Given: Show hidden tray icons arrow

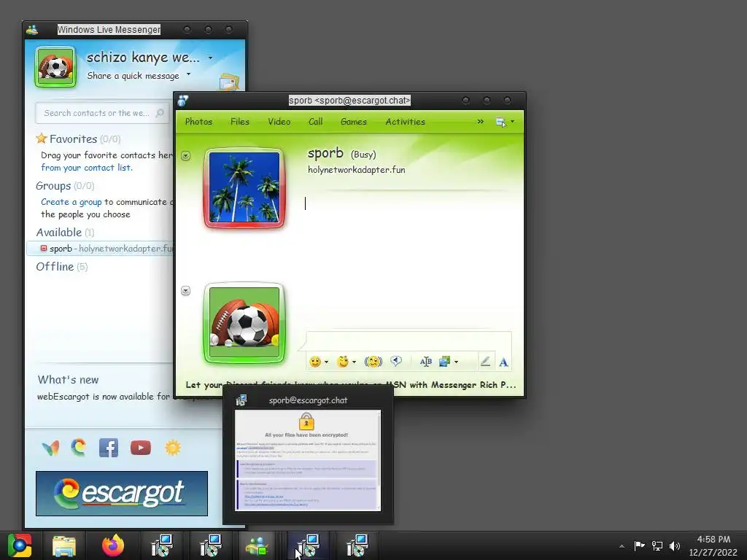Looking at the screenshot, I should (x=622, y=546).
